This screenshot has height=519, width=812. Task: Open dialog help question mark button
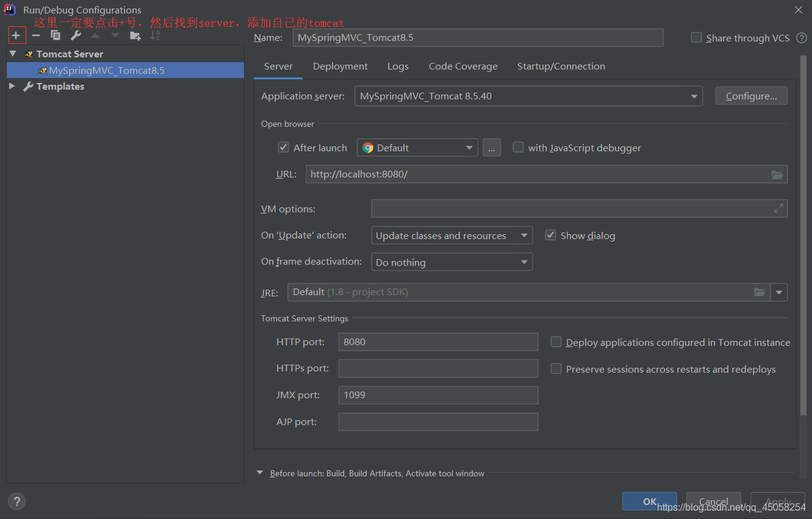[x=16, y=501]
